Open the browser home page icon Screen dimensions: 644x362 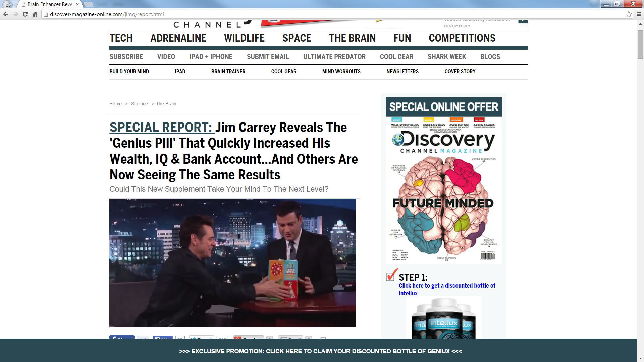coord(35,14)
